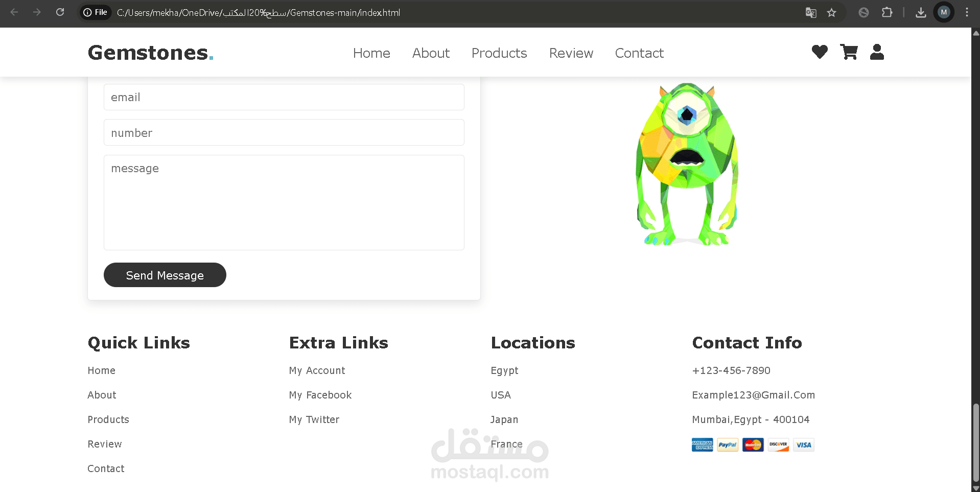Click the PayPal payment icon
This screenshot has width=980, height=492.
(x=728, y=444)
